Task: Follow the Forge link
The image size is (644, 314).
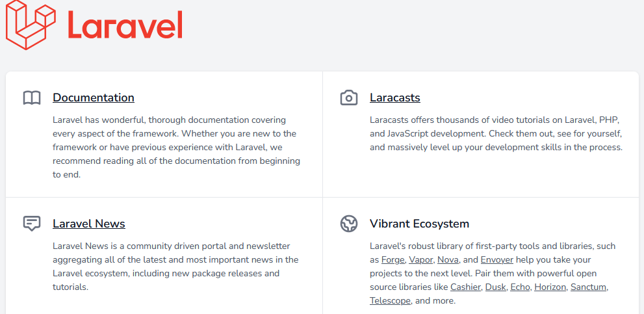Action: click(x=393, y=260)
